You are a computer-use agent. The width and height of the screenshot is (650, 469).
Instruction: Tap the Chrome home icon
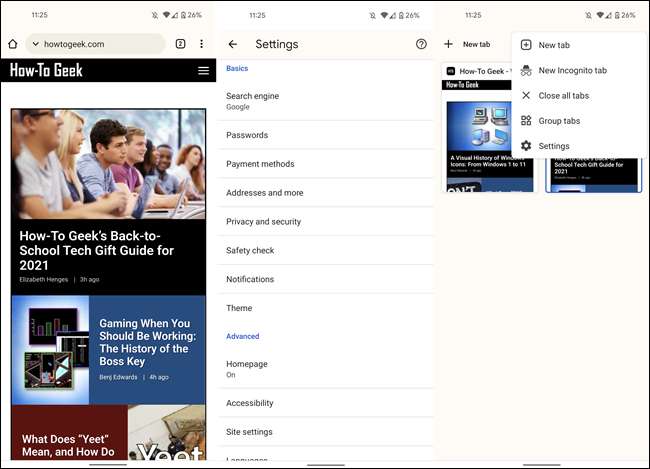pyautogui.click(x=12, y=44)
